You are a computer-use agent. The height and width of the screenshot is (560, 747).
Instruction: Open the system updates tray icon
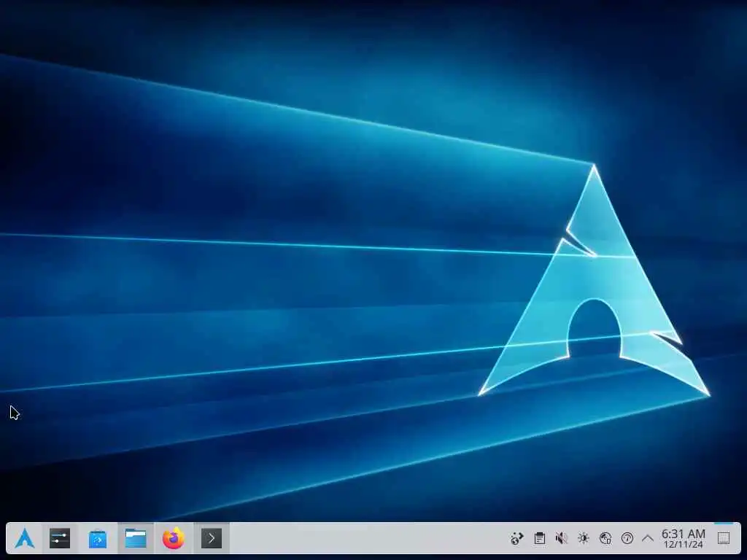click(517, 538)
